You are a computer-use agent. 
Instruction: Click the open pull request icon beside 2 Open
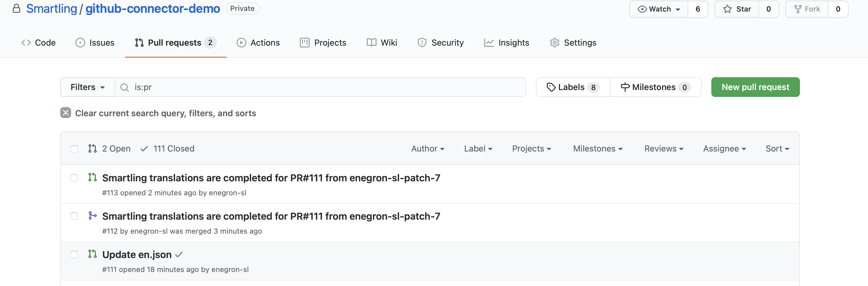pos(92,149)
